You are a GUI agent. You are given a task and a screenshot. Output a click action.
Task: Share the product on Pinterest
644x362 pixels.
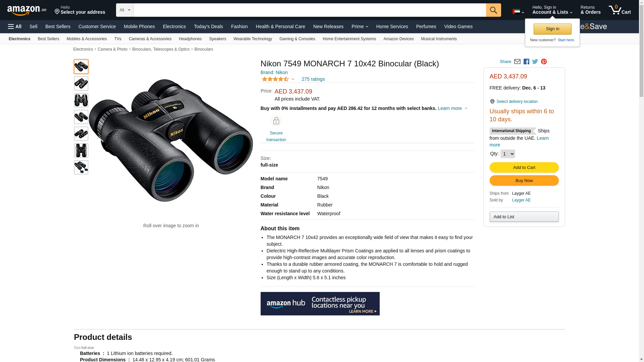544,62
